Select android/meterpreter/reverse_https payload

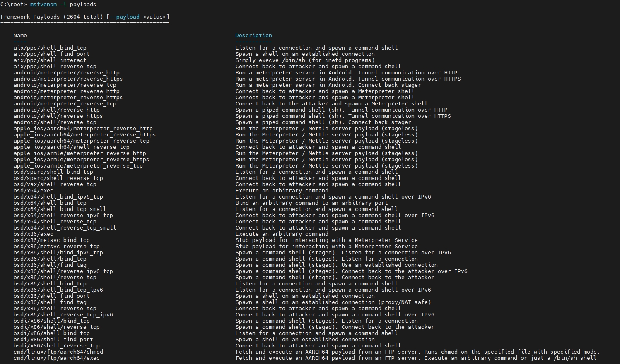[68, 79]
